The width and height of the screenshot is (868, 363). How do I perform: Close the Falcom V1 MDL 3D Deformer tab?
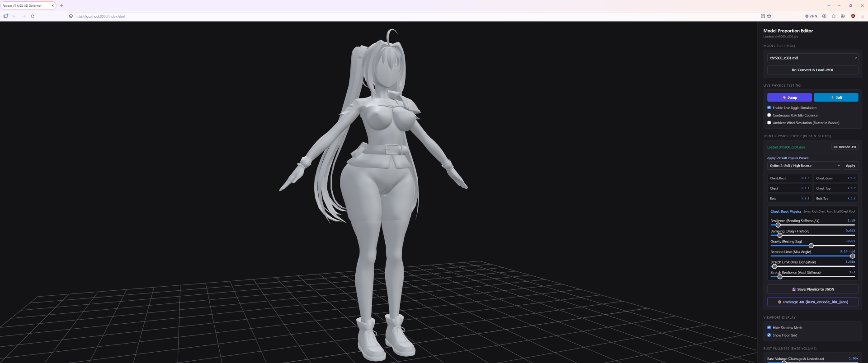(52, 6)
